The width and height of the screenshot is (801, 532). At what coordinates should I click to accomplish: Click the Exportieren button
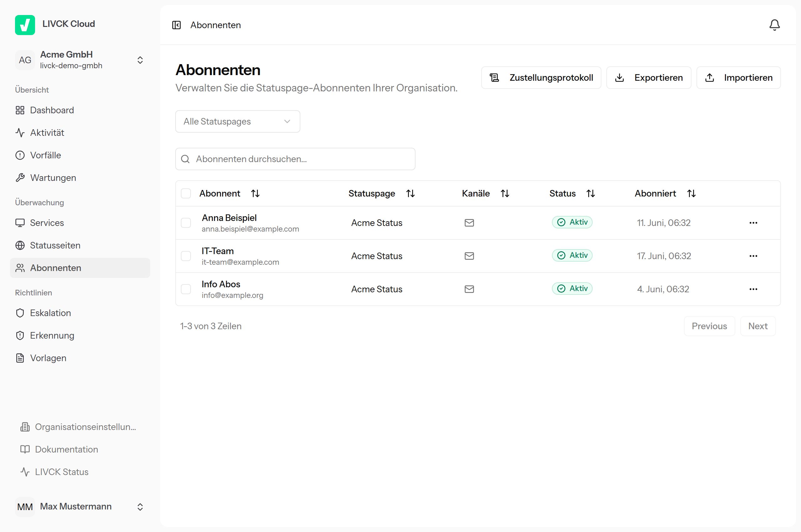(649, 78)
